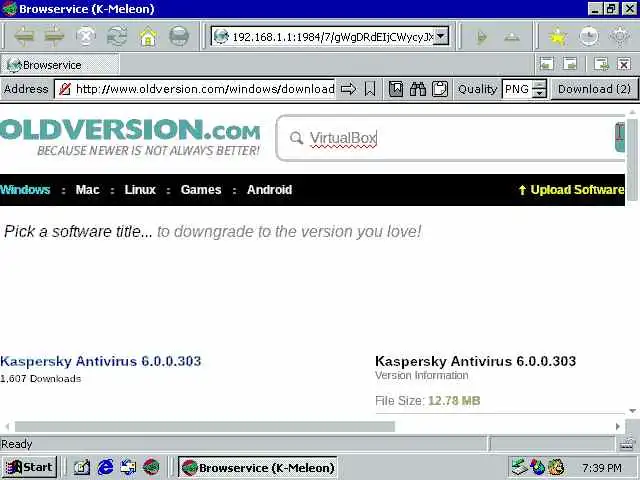
Task: Click the '1,607 Downloads' text
Action: [x=40, y=379]
